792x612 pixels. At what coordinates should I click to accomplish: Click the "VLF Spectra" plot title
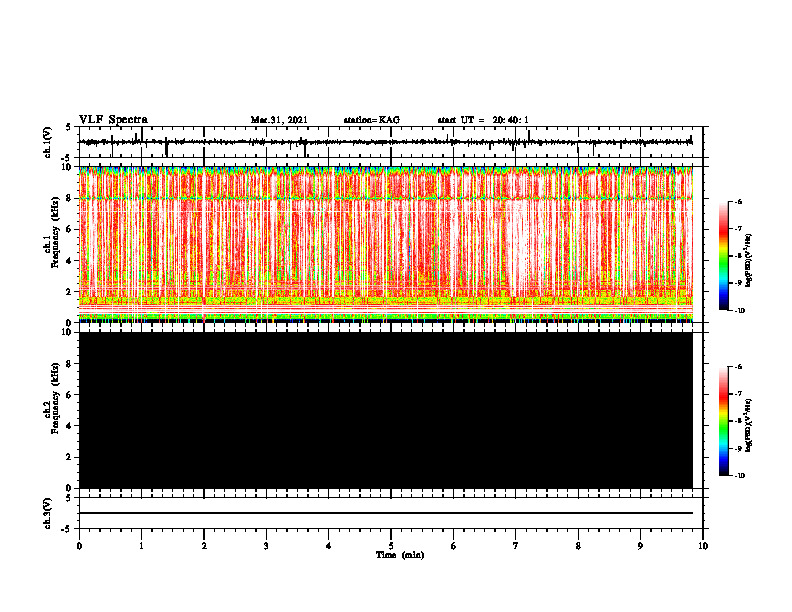(x=113, y=120)
